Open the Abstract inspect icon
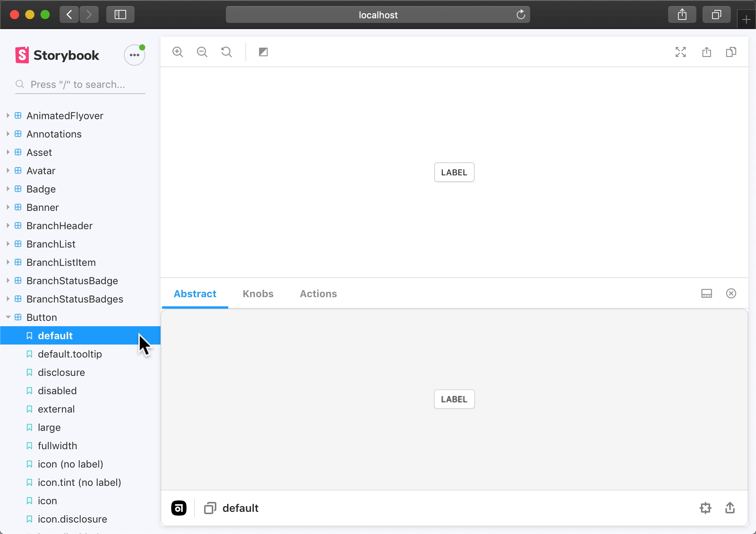The width and height of the screenshot is (756, 534). (706, 508)
